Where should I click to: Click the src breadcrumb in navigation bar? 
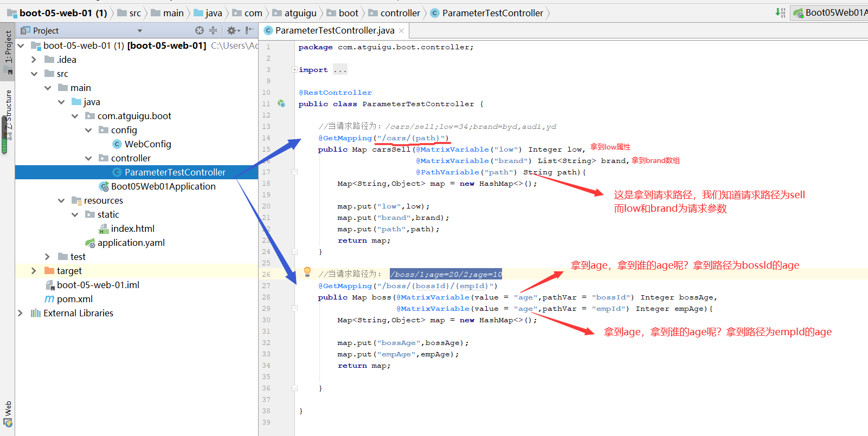[129, 13]
